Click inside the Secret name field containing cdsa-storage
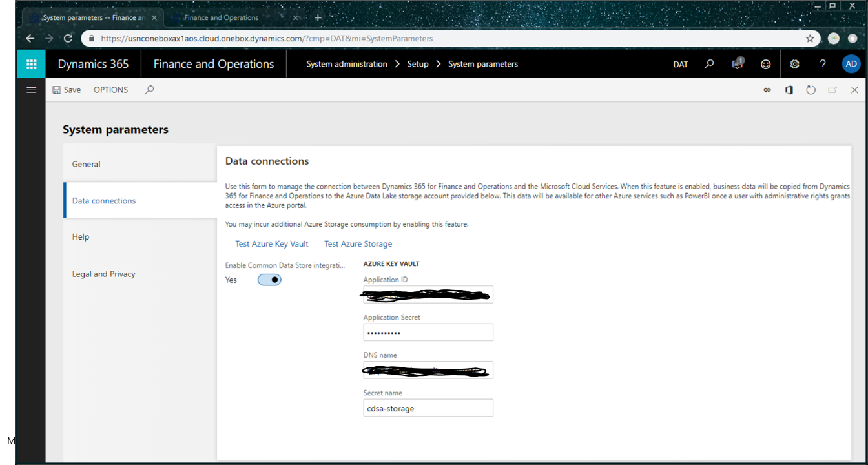This screenshot has width=868, height=465. [428, 408]
